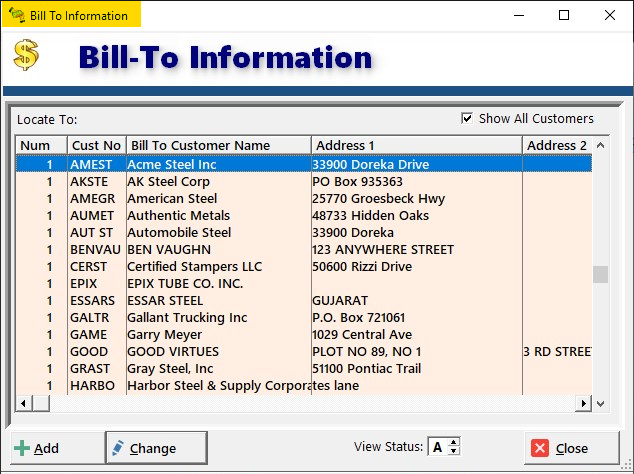Screen dimensions: 634x474
Task: Select EPIX TUBE CO. INC. row
Action: point(304,284)
